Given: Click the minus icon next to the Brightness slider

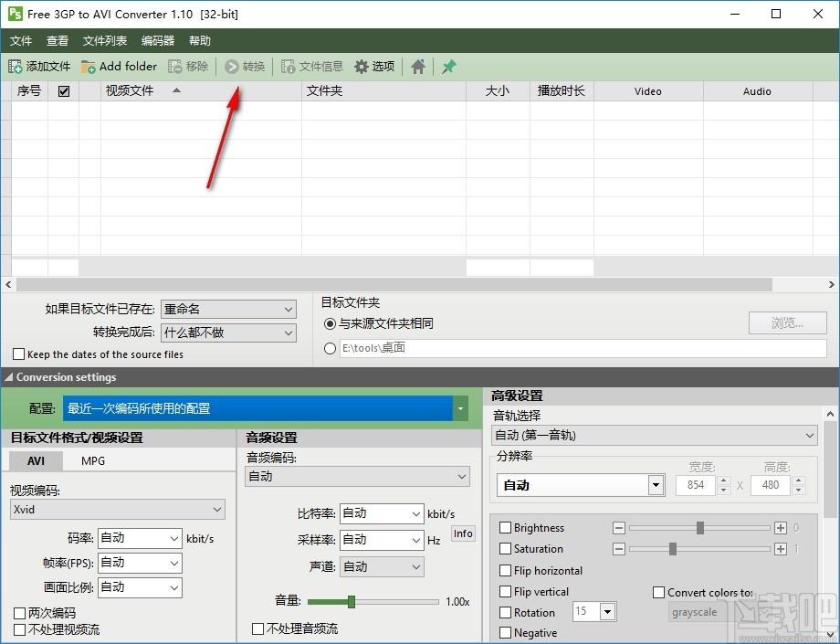Looking at the screenshot, I should coord(619,528).
